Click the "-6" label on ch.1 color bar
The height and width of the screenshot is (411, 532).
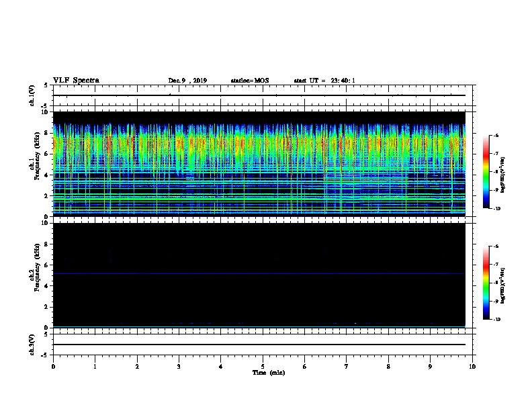(495, 136)
